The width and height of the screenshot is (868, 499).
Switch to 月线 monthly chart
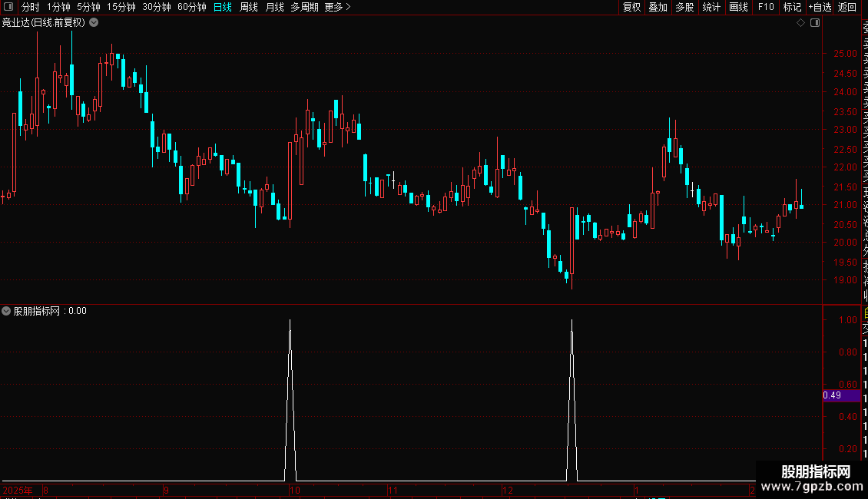(274, 7)
